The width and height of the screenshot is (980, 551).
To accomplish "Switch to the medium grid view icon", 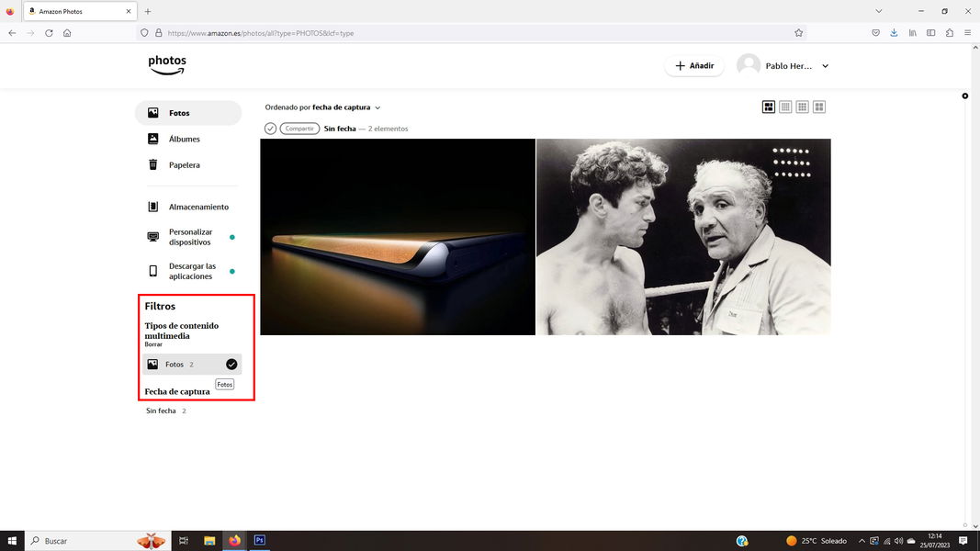I will point(803,107).
